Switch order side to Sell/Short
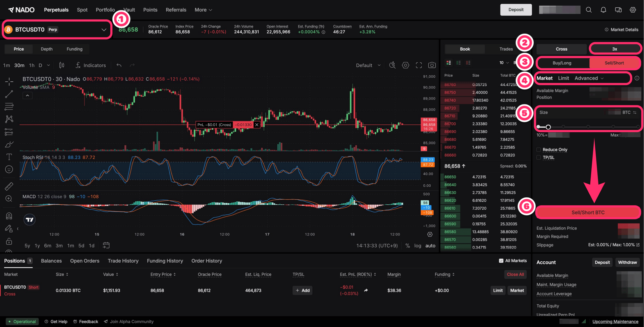 pos(614,63)
